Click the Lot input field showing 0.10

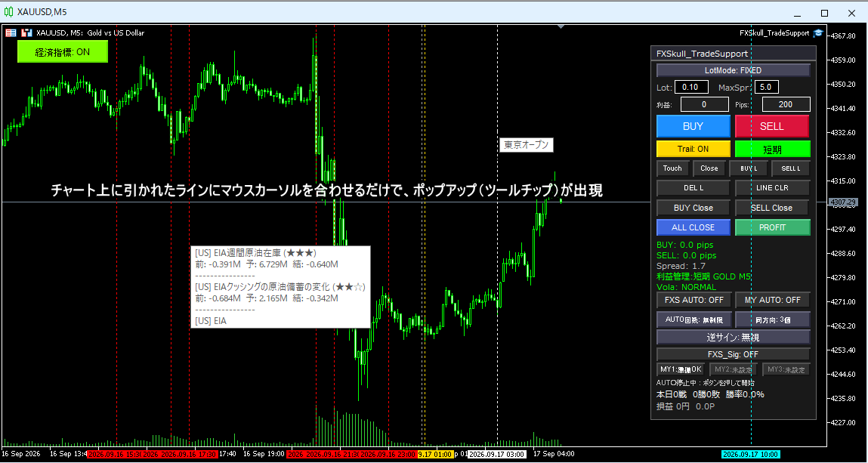coord(691,87)
